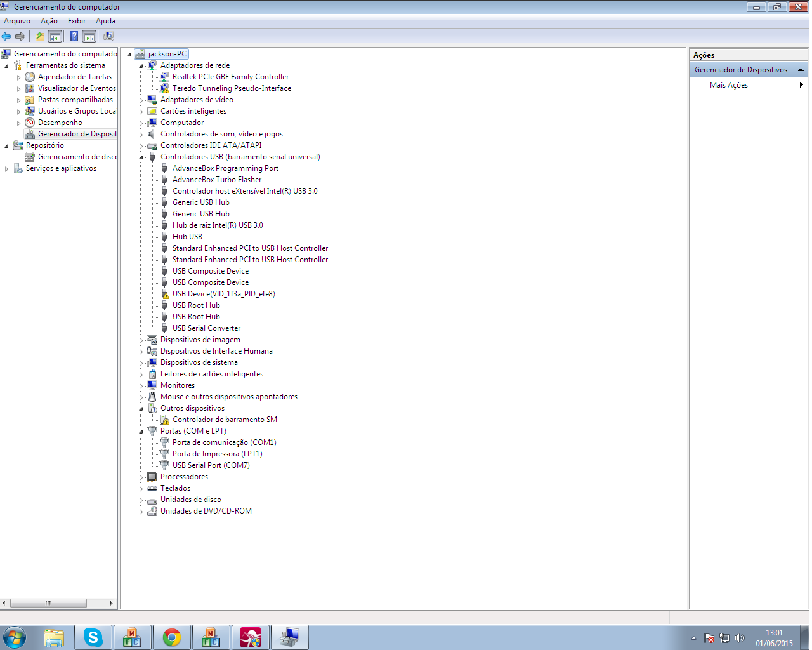
Task: Expand the Adaptadores de vídeo category
Action: (x=141, y=100)
